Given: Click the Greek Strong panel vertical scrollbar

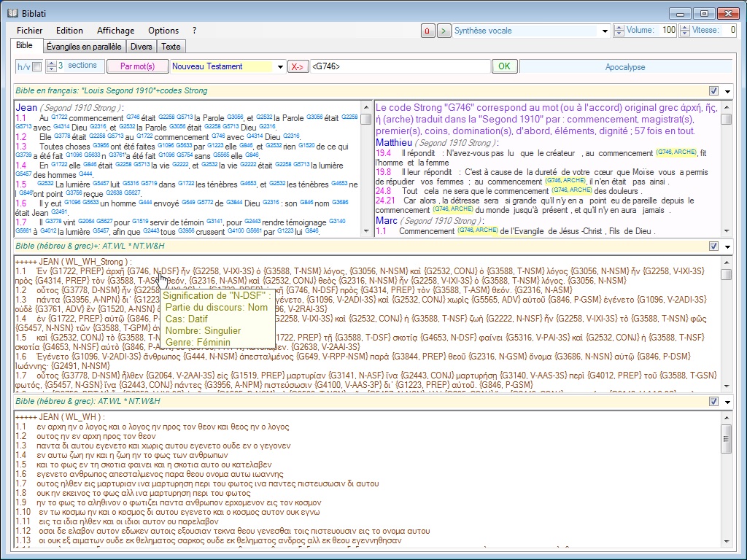Looking at the screenshot, I should (726, 328).
